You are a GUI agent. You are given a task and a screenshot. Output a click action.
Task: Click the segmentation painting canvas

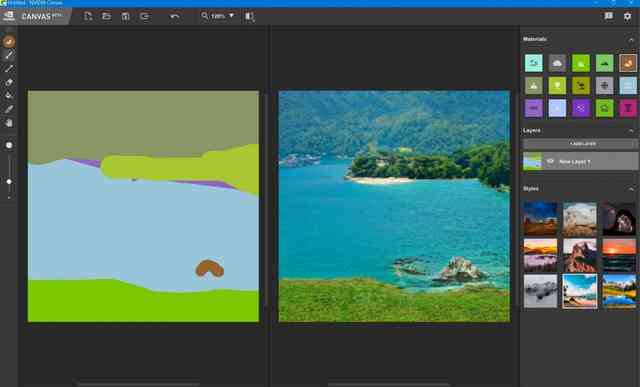tap(143, 206)
